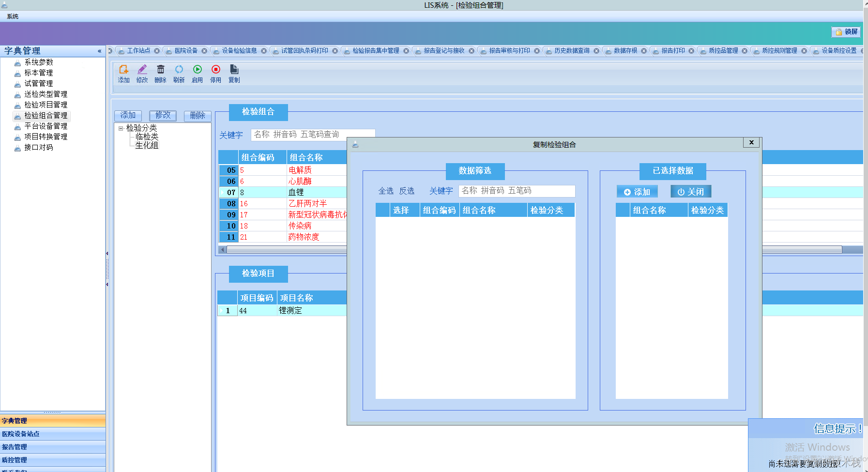Click 反选 in the copy dialog
This screenshot has width=868, height=472.
(407, 191)
